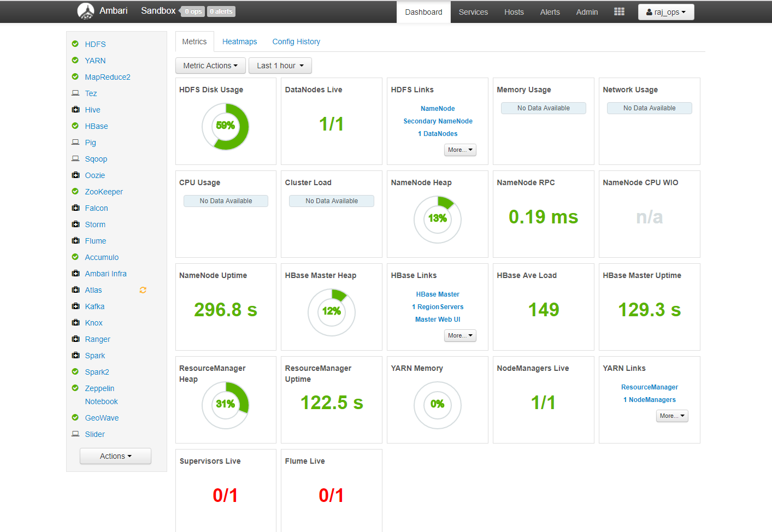The width and height of the screenshot is (772, 532).
Task: Expand the More dropdown in HBase Links
Action: tap(460, 335)
